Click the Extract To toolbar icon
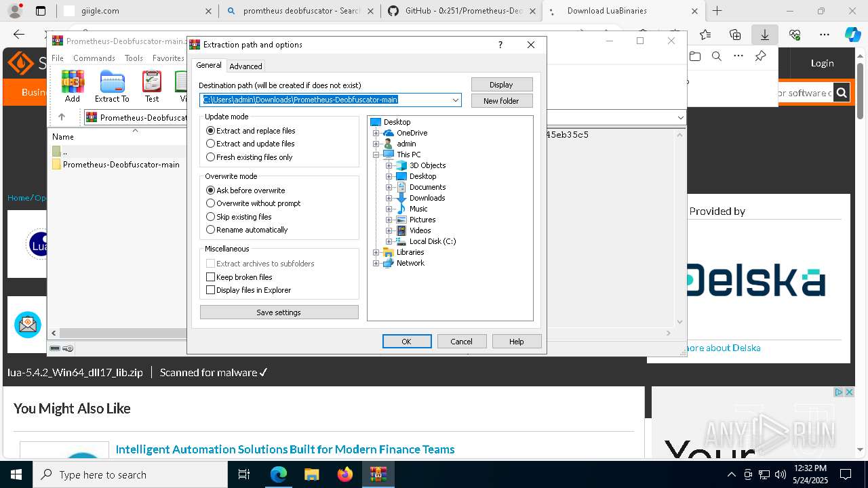This screenshot has width=868, height=488. click(112, 86)
